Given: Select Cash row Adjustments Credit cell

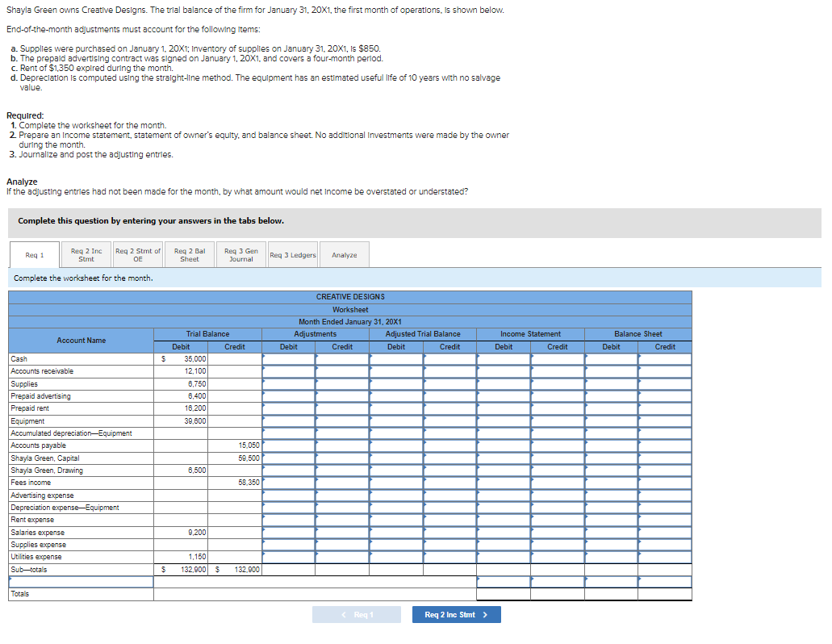Looking at the screenshot, I should point(341,359).
